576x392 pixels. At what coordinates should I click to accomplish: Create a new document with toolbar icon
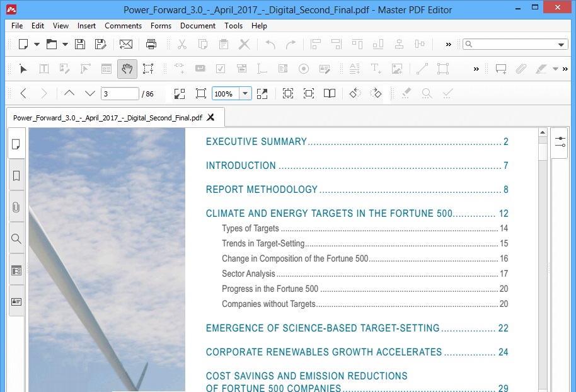23,45
